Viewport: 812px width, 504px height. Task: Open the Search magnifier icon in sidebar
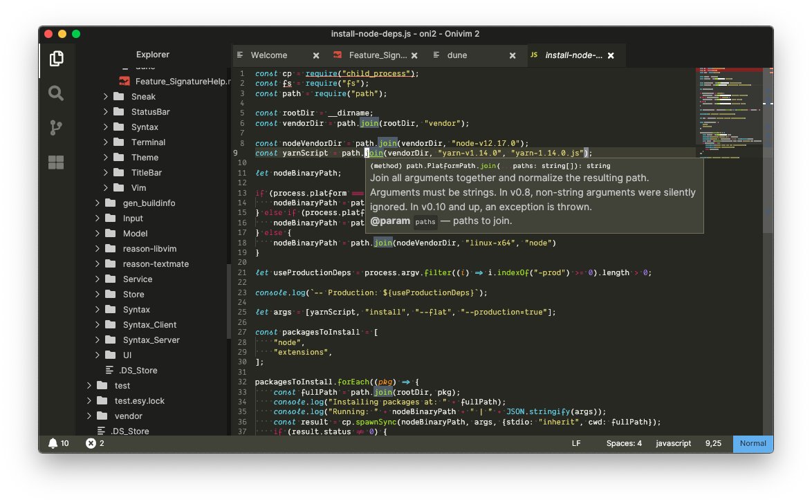[x=56, y=93]
